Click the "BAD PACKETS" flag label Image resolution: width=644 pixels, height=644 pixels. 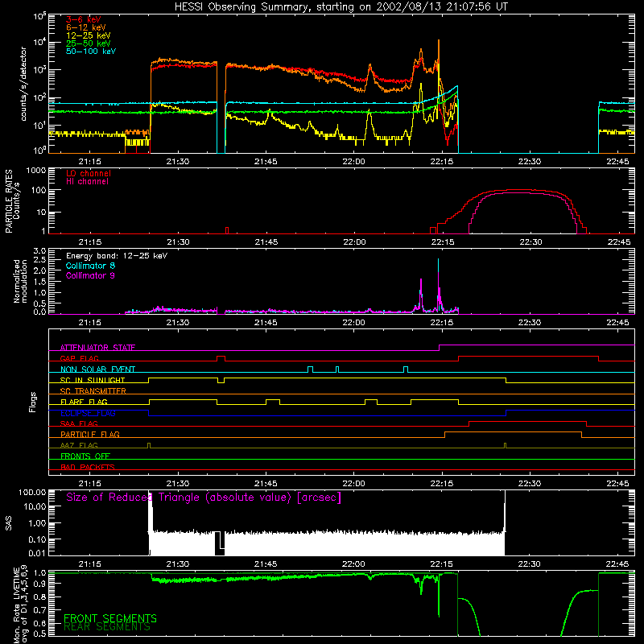click(88, 467)
